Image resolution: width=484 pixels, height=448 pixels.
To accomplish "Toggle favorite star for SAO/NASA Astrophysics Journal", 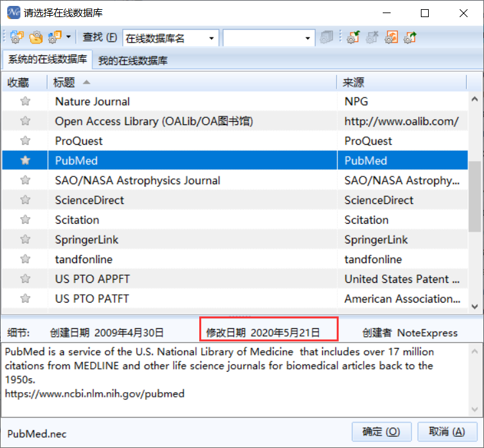I will [x=25, y=180].
